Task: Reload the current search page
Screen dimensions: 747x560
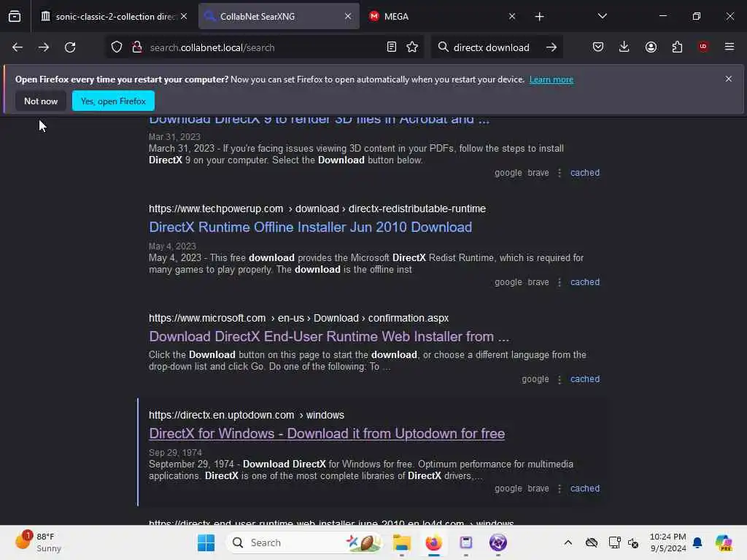Action: tap(70, 47)
